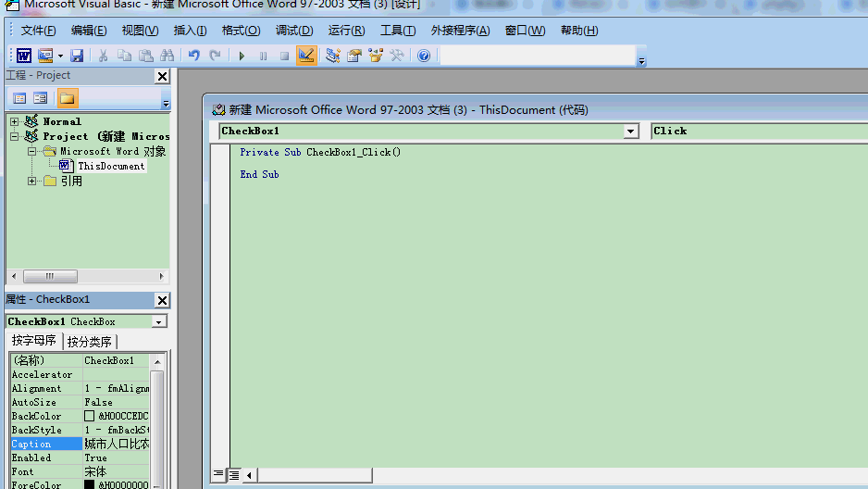The height and width of the screenshot is (489, 868).
Task: Click properties list scroll up arrow
Action: pyautogui.click(x=157, y=361)
